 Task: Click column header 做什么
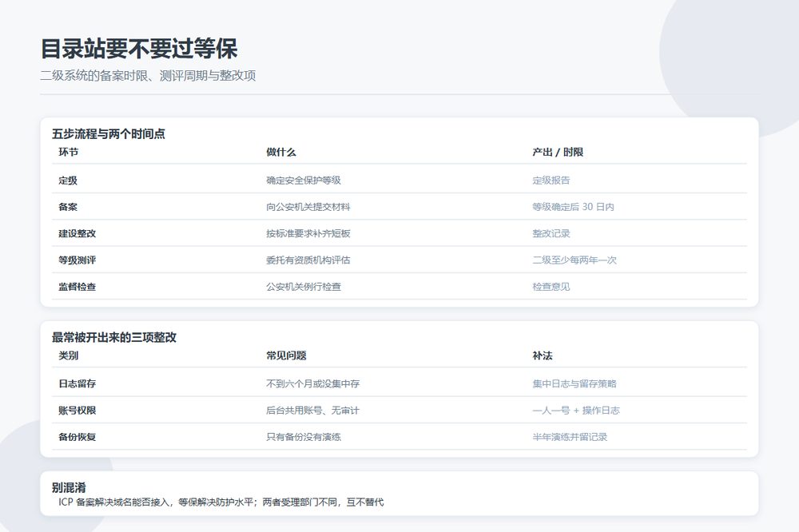280,152
